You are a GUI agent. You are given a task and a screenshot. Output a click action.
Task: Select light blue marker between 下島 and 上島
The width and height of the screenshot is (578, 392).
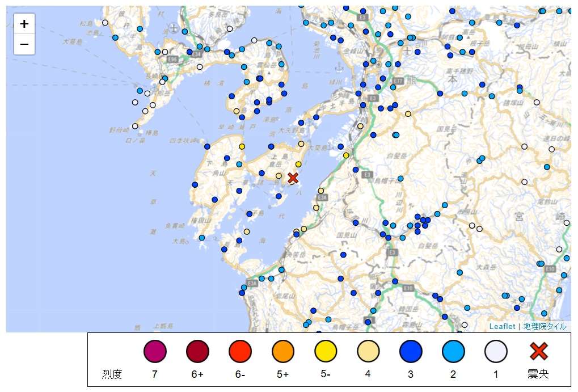(239, 164)
